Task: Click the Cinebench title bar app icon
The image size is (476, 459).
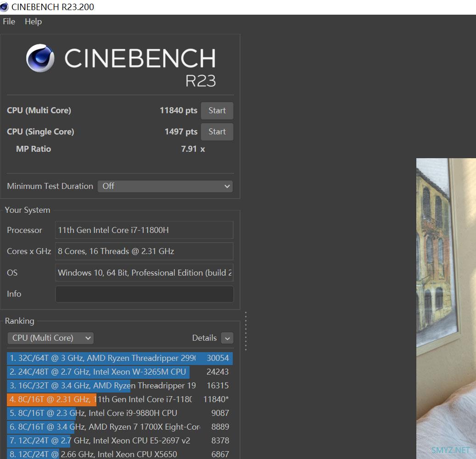Action: [4, 7]
